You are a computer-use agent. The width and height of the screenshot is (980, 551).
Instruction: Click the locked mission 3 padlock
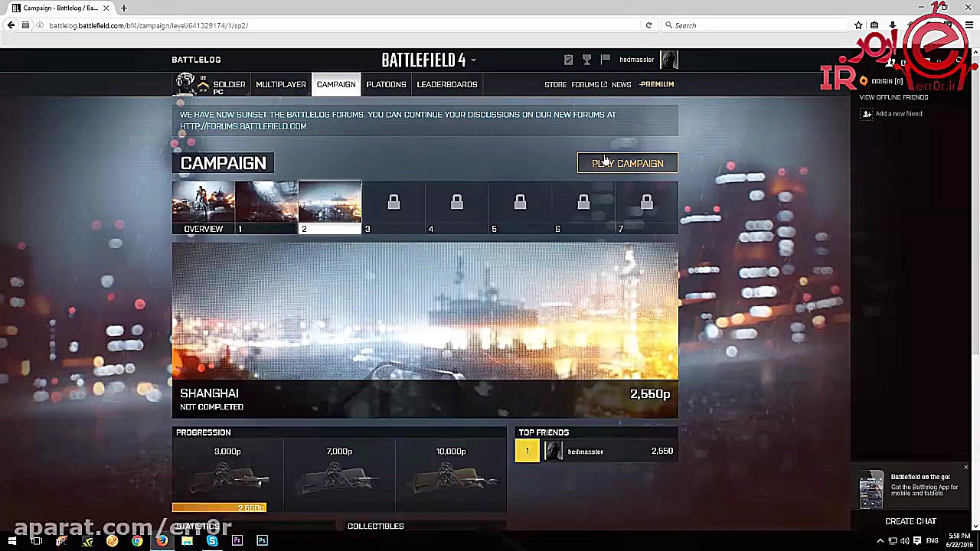(x=394, y=202)
